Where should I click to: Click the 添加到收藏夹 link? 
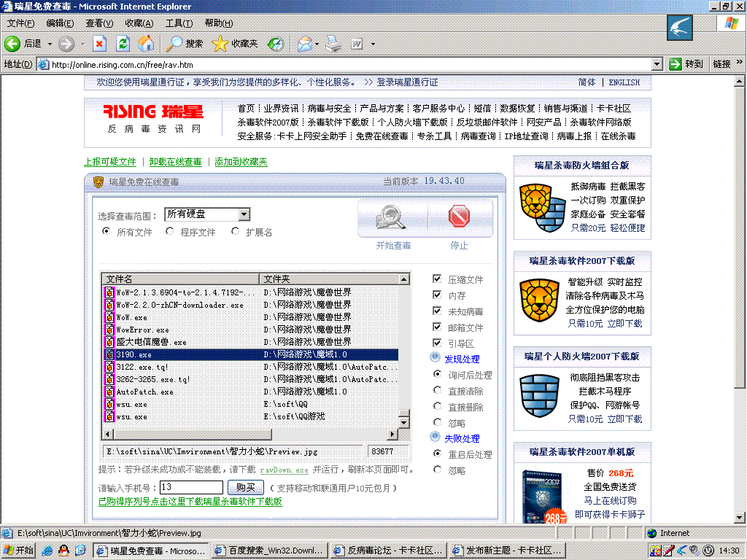tap(241, 162)
